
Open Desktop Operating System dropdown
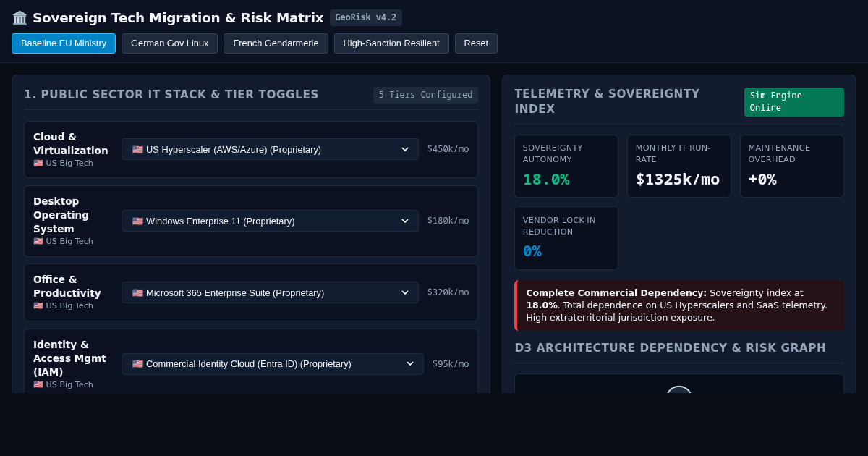pos(270,221)
